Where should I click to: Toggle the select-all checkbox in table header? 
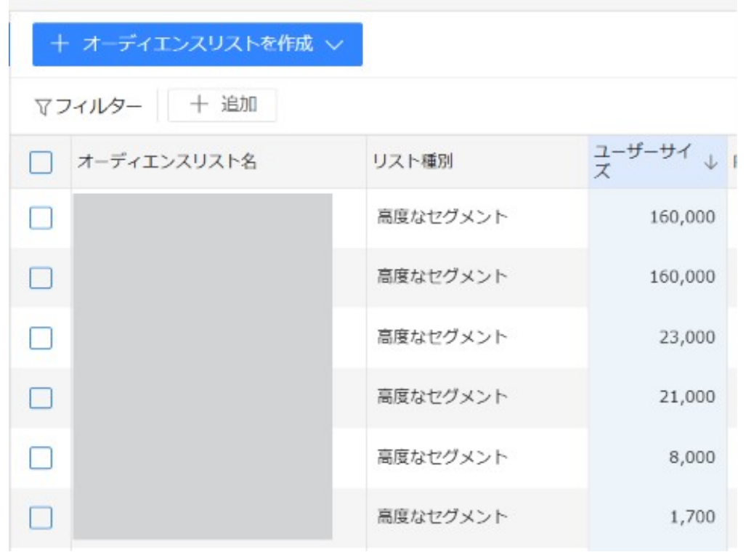[41, 162]
